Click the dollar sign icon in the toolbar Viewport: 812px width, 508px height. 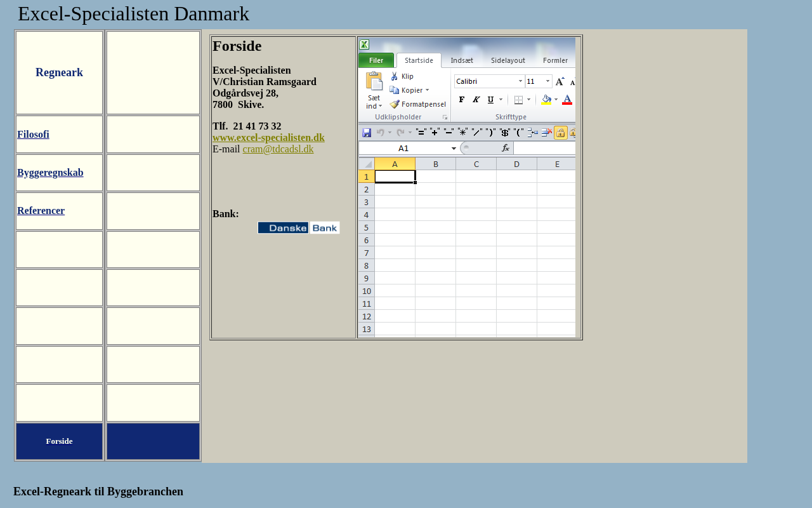click(x=504, y=132)
